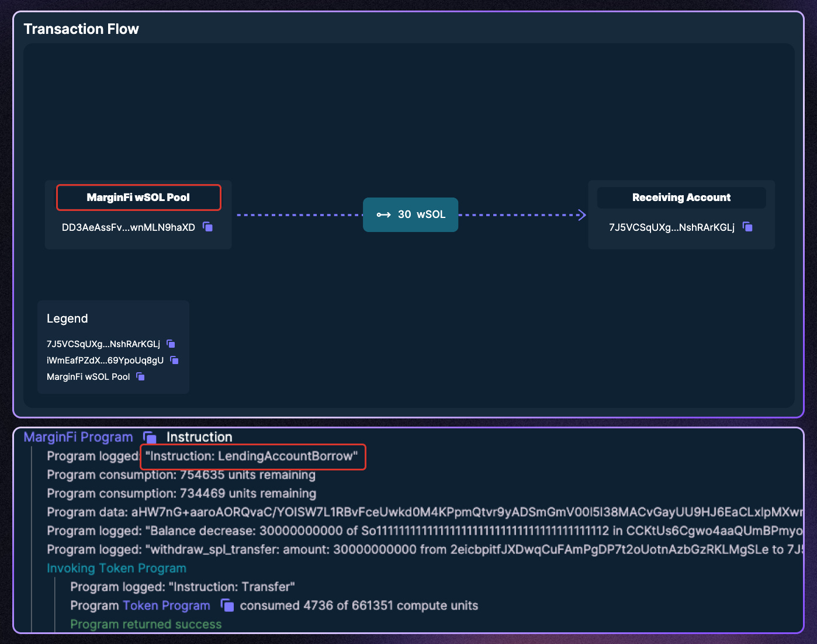
Task: Click the withdraw_spl_transfer log line
Action: point(425,549)
